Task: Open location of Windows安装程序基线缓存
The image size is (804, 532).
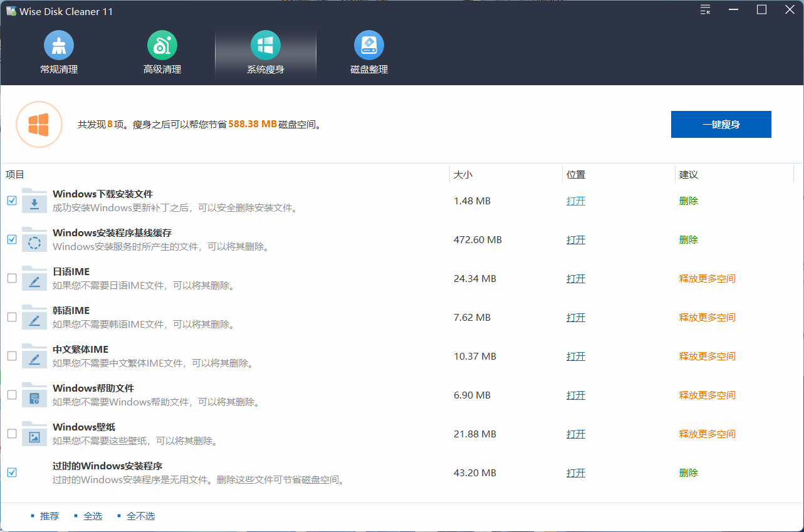Action: tap(576, 240)
